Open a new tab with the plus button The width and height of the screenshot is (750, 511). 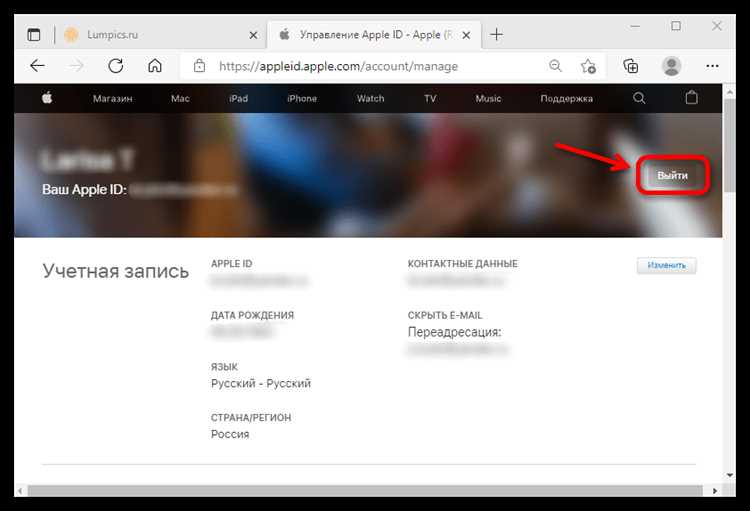[496, 34]
